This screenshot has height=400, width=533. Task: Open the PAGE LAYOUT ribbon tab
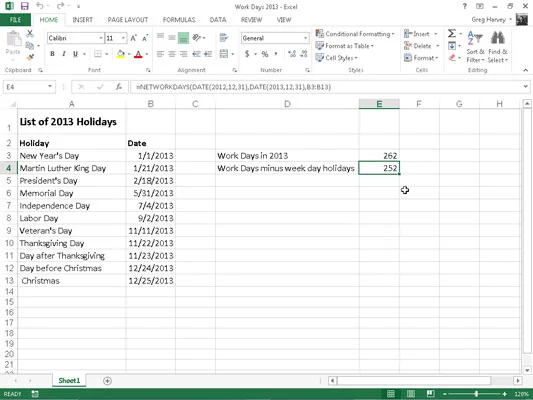128,20
